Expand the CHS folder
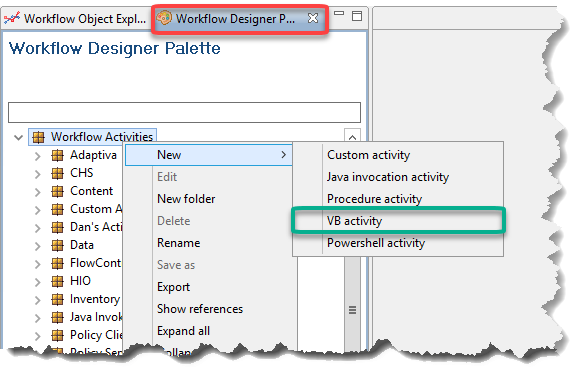Screen dimensions: 572x367 [37, 174]
